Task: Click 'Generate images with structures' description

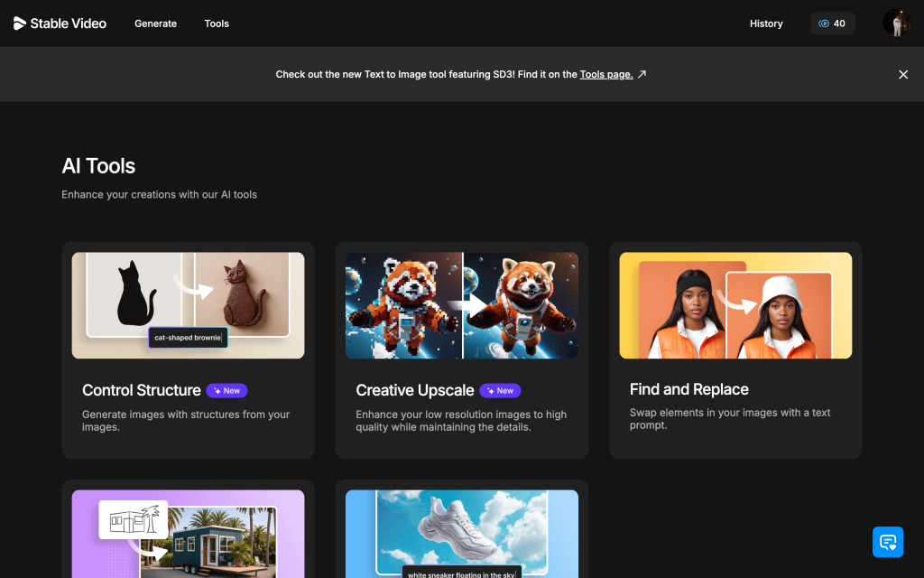Action: 186,421
